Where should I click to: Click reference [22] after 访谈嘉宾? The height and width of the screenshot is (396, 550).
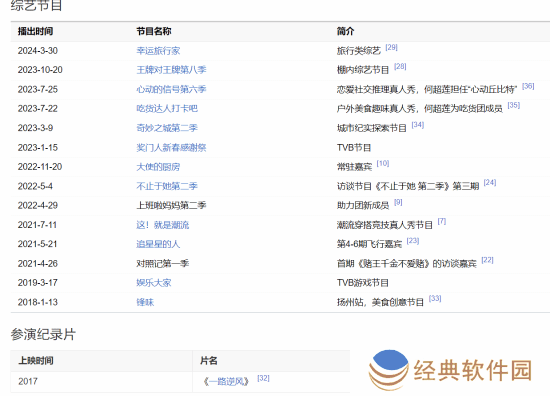(x=488, y=260)
